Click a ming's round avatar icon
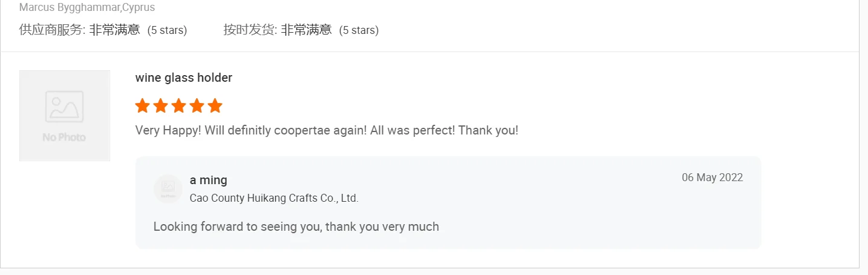The image size is (868, 275). point(168,188)
